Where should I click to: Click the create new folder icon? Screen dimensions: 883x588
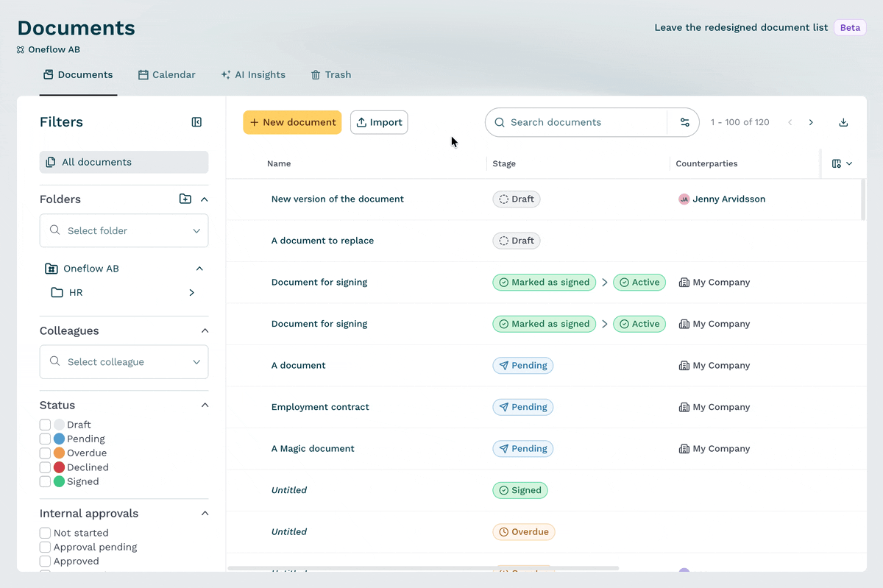pyautogui.click(x=185, y=199)
